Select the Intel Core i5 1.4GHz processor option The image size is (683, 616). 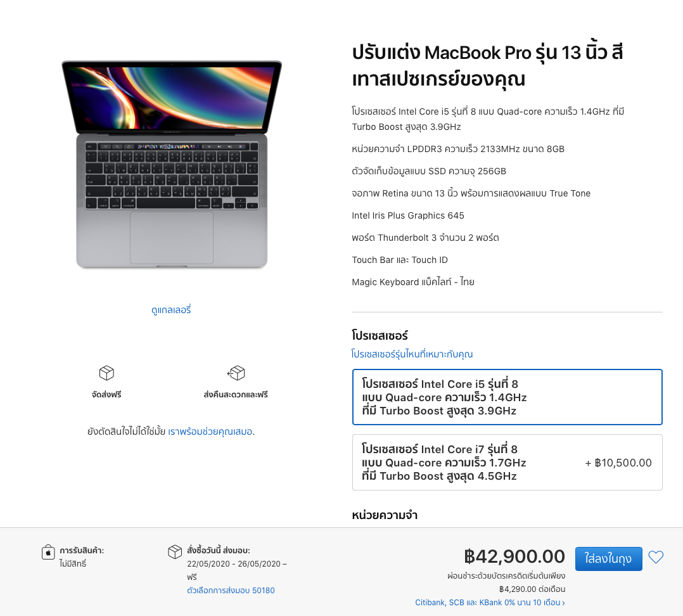click(507, 397)
